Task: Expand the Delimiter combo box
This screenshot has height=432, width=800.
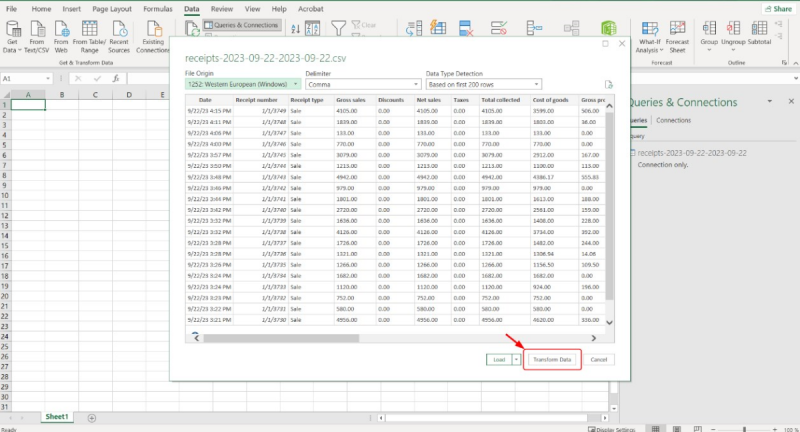Action: (x=363, y=85)
